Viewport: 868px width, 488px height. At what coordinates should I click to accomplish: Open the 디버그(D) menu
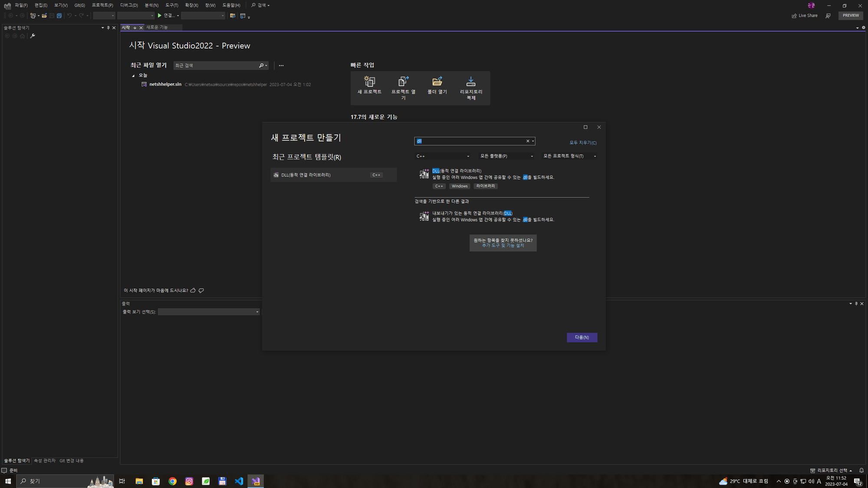pos(129,5)
